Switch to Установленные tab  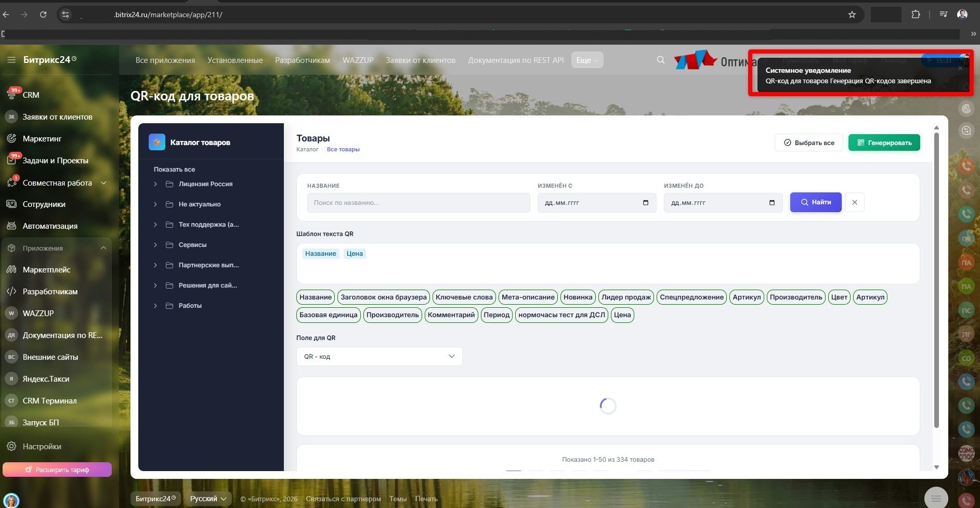click(235, 60)
